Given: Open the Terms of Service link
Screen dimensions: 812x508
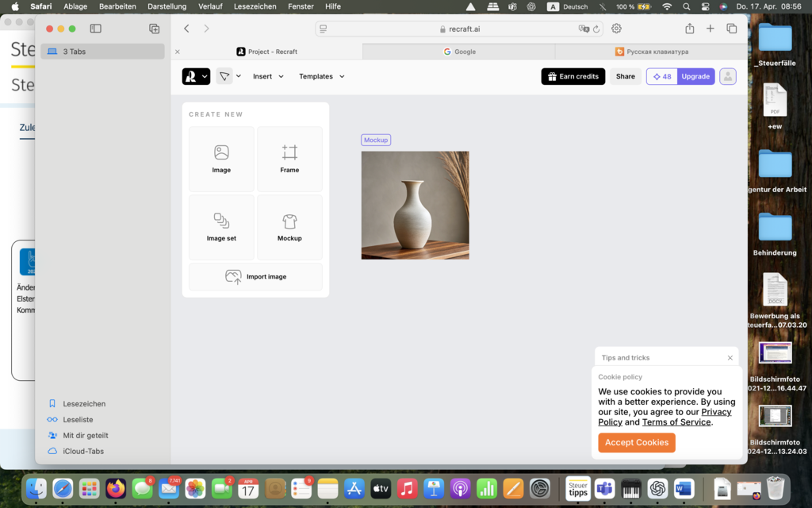Looking at the screenshot, I should (x=676, y=422).
